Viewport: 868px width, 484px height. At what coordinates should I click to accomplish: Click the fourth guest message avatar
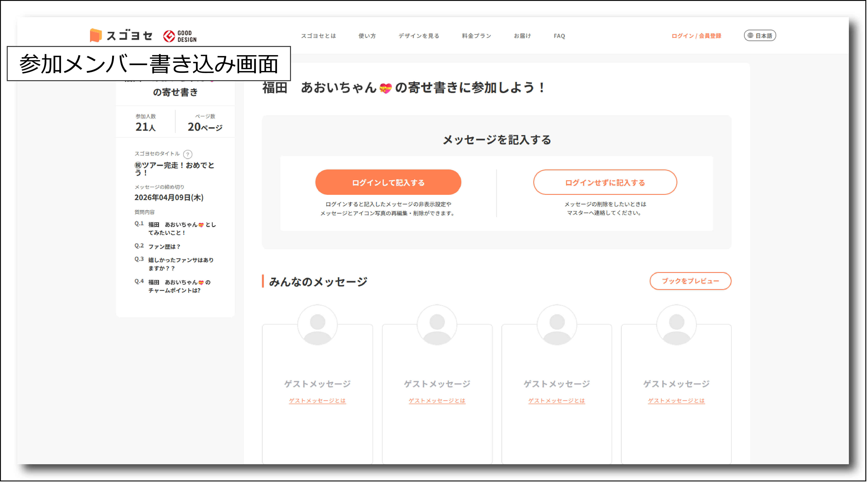(x=676, y=325)
